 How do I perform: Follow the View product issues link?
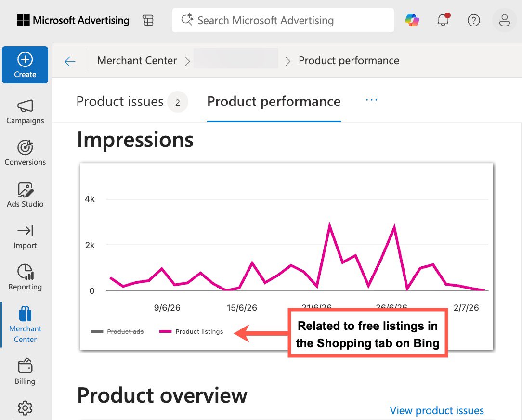coord(437,410)
